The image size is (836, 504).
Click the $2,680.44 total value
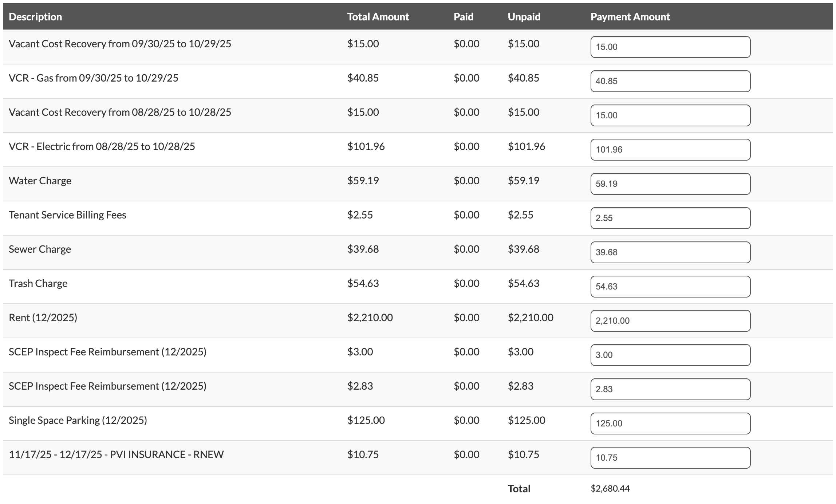tap(610, 489)
